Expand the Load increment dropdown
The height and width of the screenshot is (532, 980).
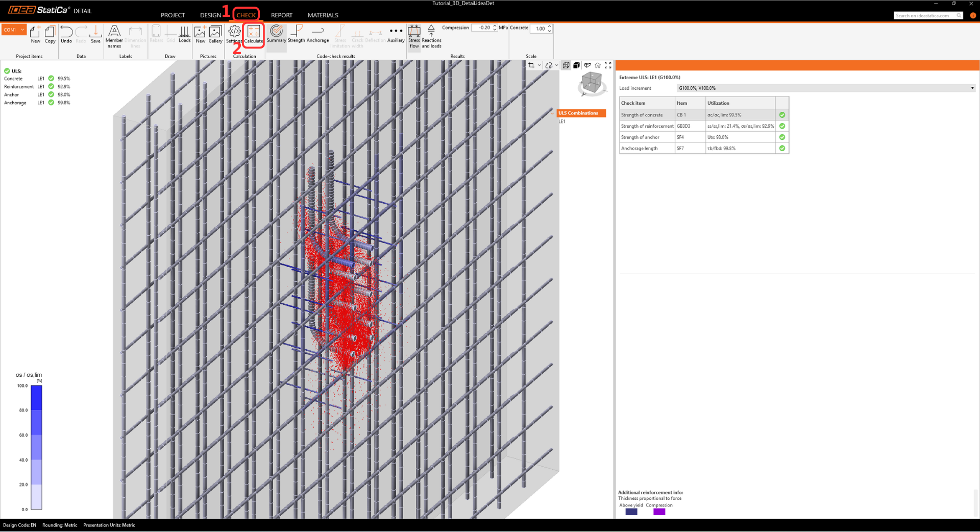point(972,88)
